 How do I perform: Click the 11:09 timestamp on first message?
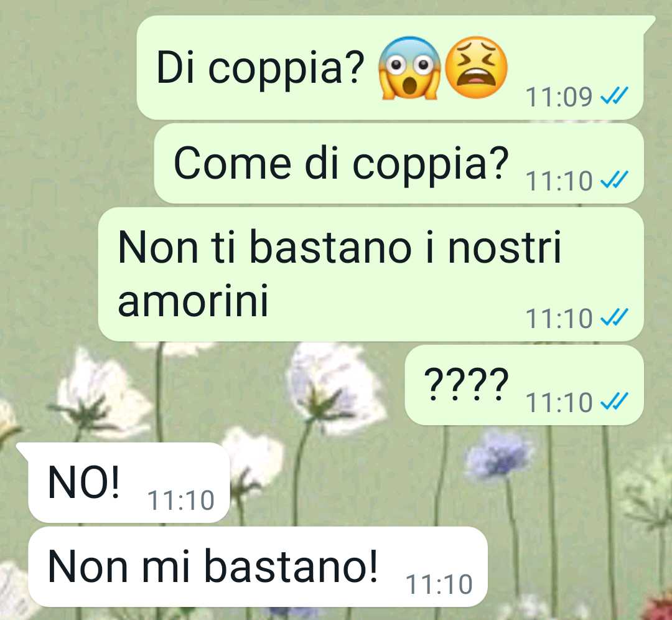(x=559, y=97)
